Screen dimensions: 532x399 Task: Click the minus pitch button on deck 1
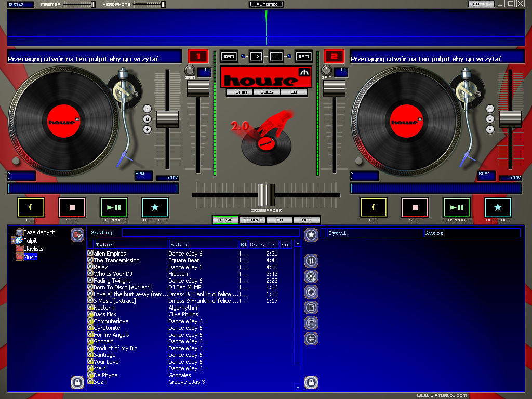tap(147, 109)
